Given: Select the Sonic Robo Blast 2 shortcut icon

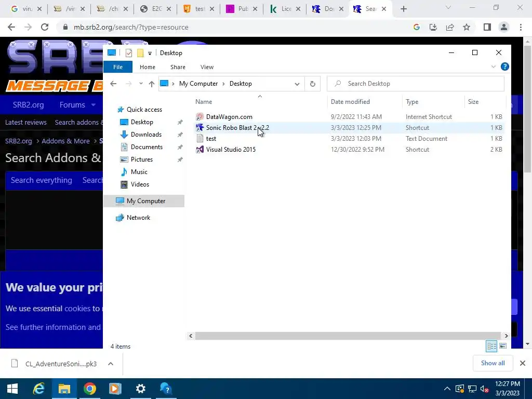Looking at the screenshot, I should (x=200, y=128).
